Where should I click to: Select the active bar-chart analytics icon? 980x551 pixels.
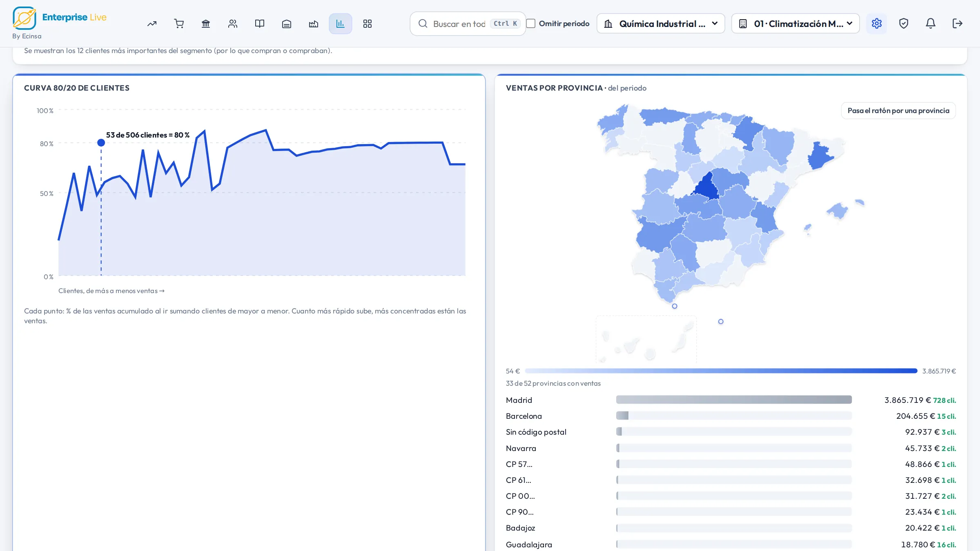pos(341,24)
